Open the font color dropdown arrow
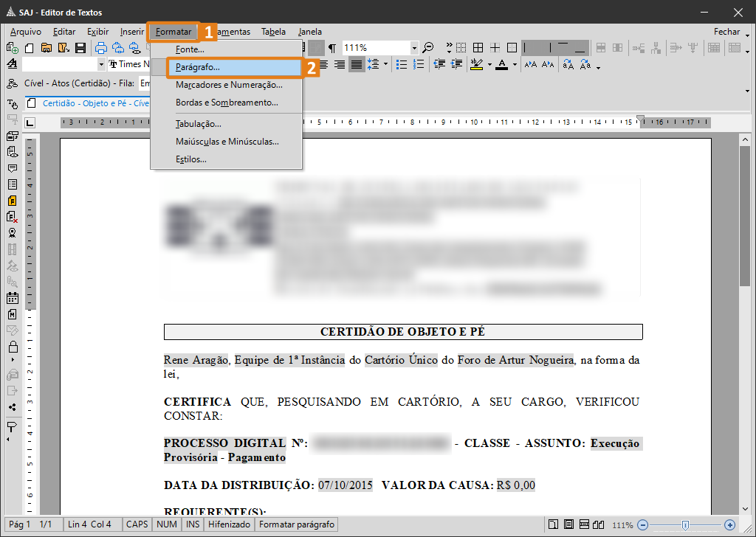 [515, 64]
